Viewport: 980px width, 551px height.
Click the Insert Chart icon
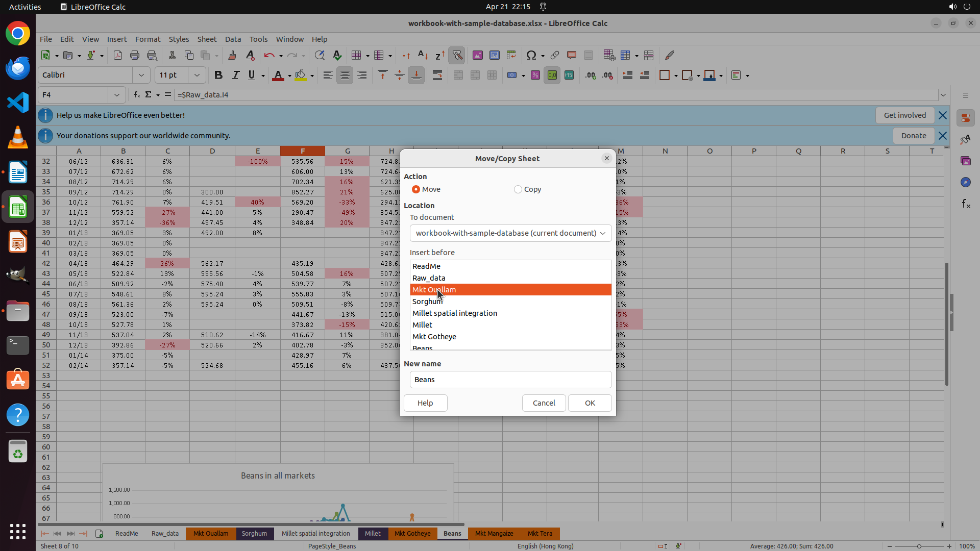tap(494, 55)
